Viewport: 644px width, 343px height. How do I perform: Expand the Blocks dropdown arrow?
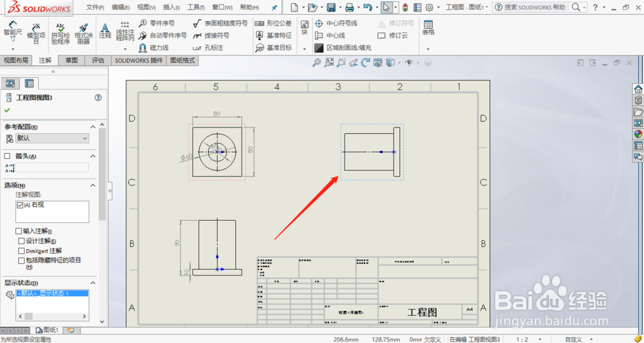pyautogui.click(x=305, y=50)
